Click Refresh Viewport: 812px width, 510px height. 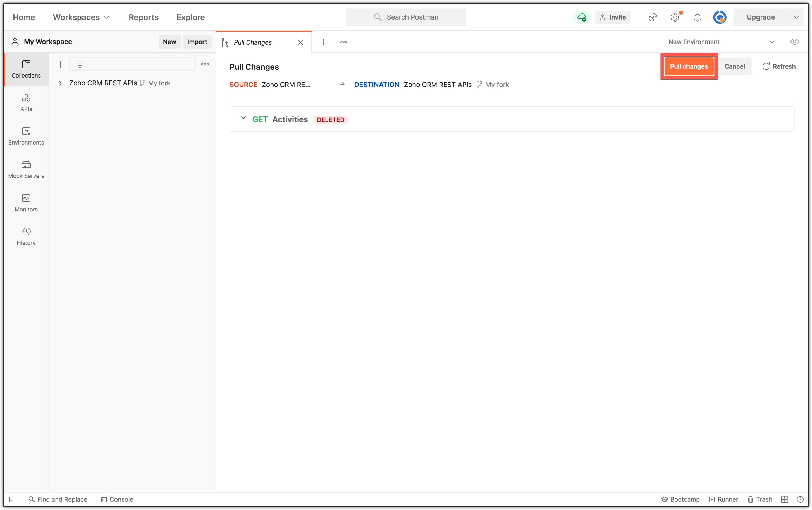pyautogui.click(x=779, y=66)
